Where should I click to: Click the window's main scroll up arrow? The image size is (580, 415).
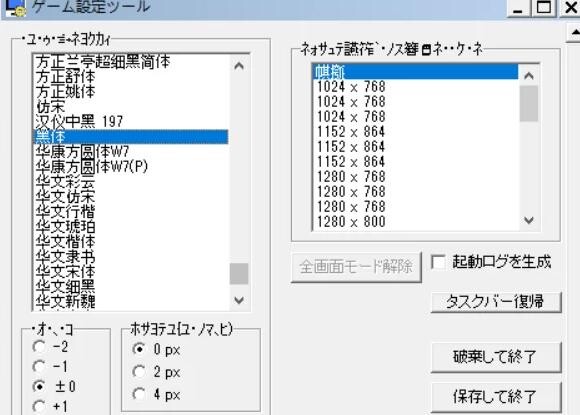574,33
